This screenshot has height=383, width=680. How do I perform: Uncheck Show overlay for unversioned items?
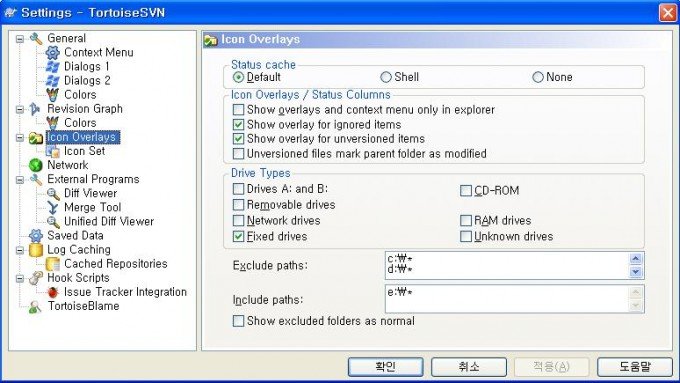tap(238, 139)
